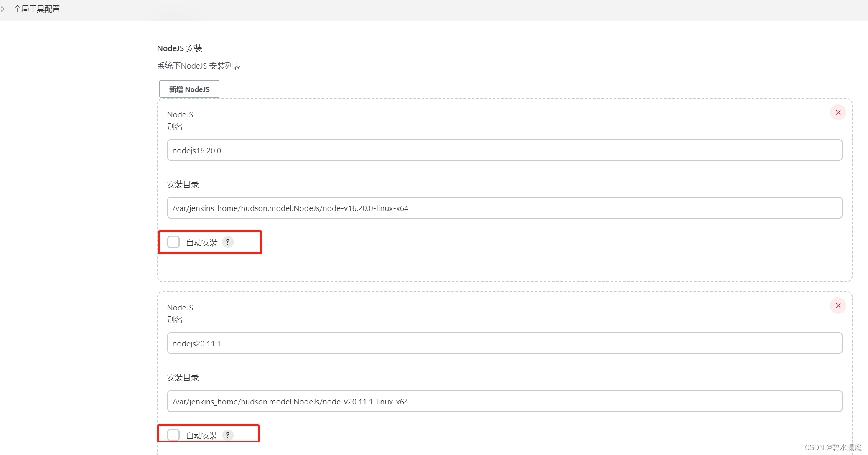868x455 pixels.
Task: Click the 安装目录 label above node-v20.11.1 path
Action: click(x=183, y=378)
